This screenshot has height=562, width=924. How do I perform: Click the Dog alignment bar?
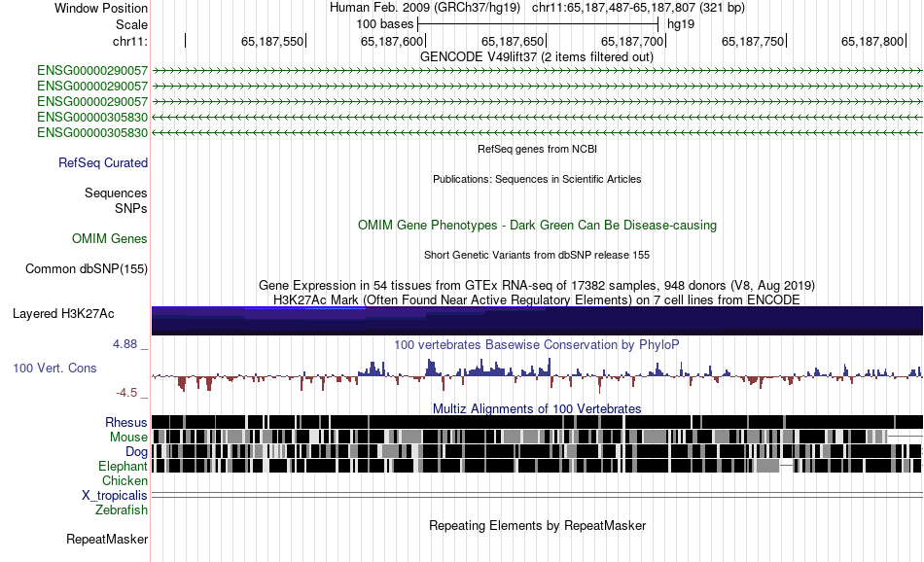pos(537,451)
